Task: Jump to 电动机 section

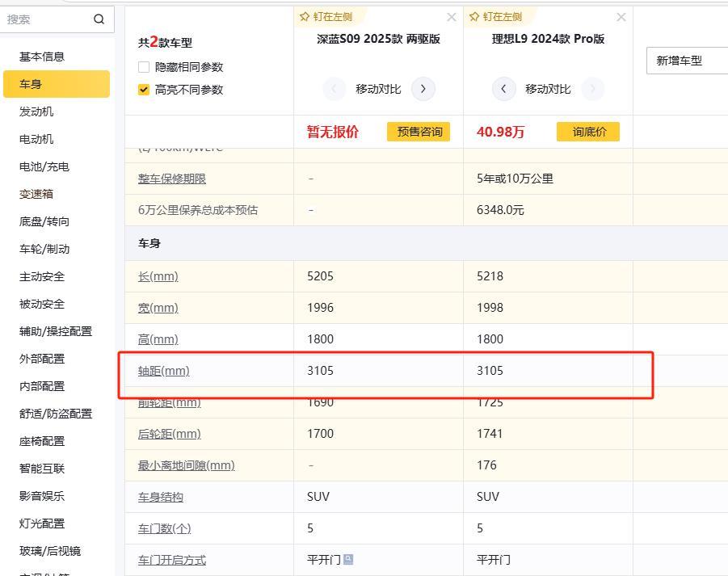Action: click(x=36, y=139)
